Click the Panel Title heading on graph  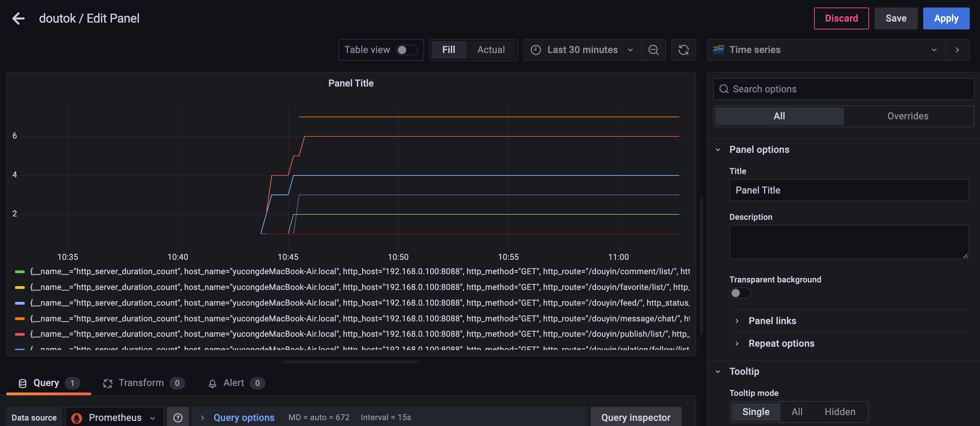(351, 83)
